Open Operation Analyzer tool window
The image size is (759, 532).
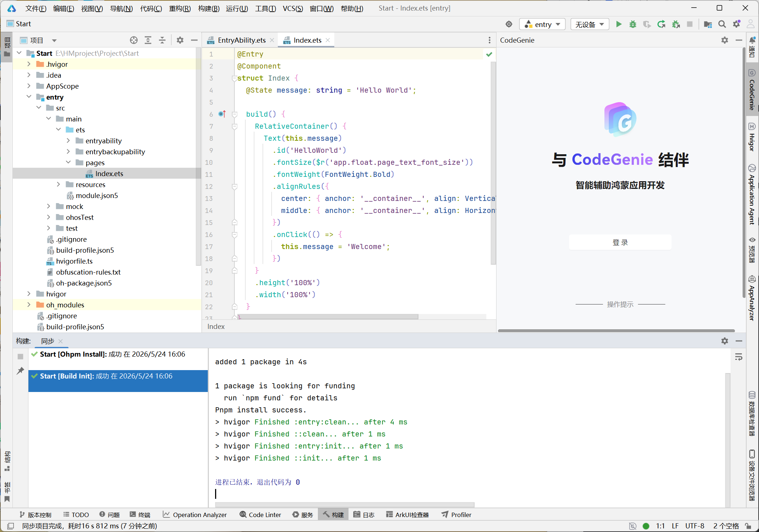[195, 514]
